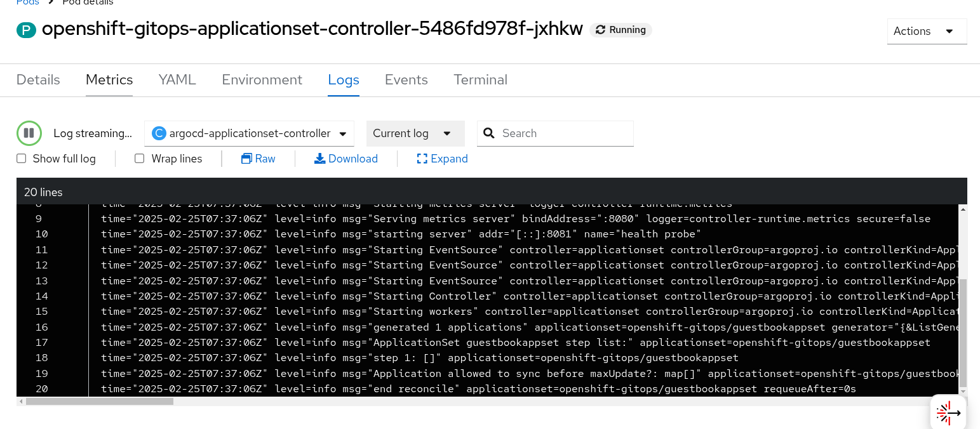Viewport: 980px width, 429px height.
Task: Click the search magnifier icon
Action: tap(489, 133)
